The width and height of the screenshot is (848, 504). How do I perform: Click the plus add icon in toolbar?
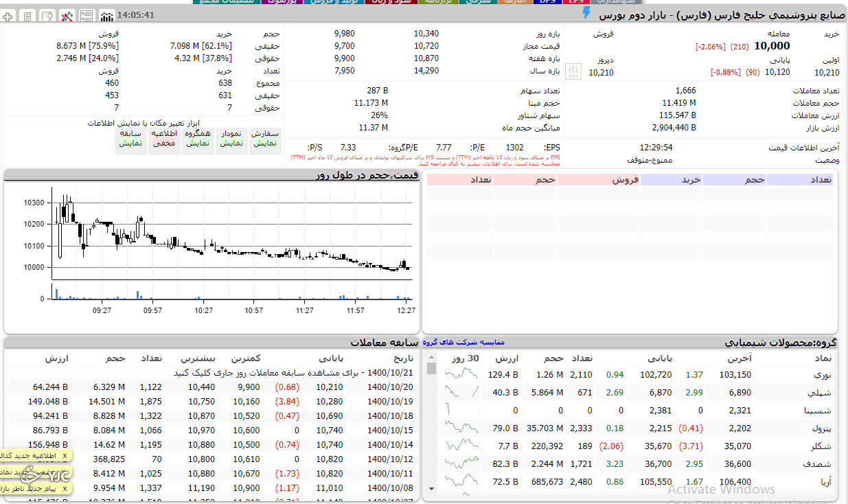tap(8, 16)
